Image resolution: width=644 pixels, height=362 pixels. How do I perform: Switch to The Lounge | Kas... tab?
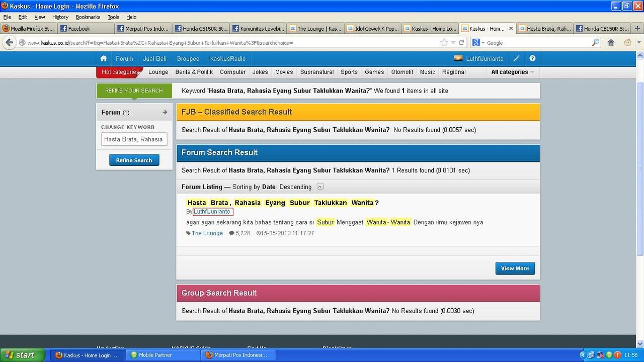point(315,29)
